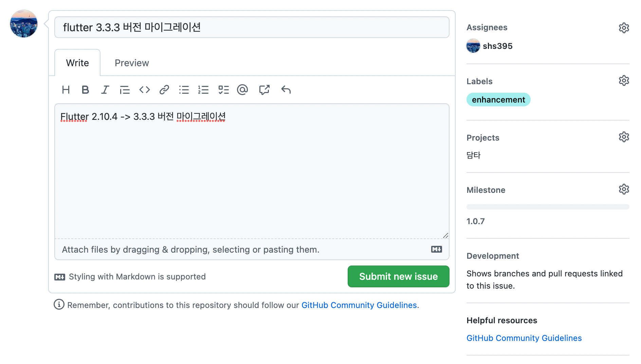Toggle bold formatting in the editor toolbar
The width and height of the screenshot is (641, 364).
coord(85,90)
